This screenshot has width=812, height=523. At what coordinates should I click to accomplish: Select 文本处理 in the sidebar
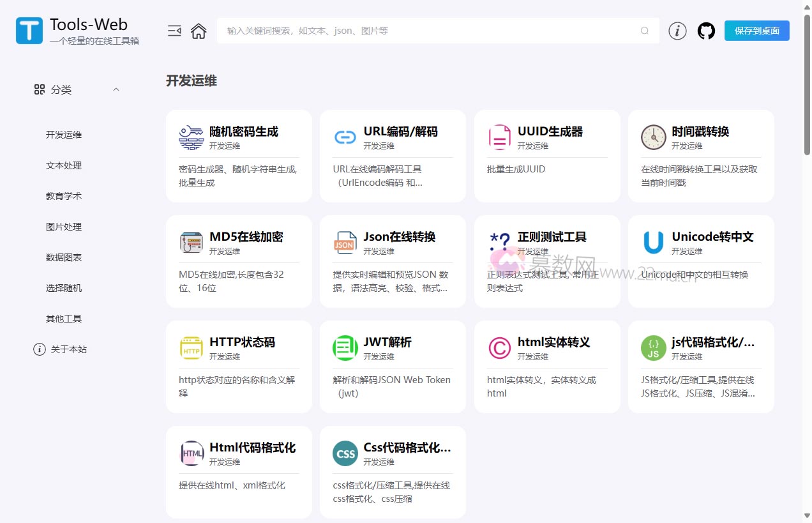(x=64, y=165)
